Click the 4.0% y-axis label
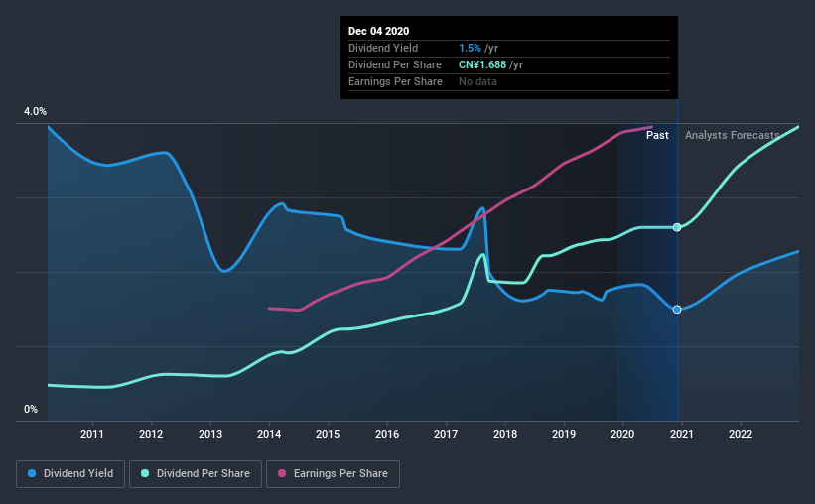Screen dimensions: 815x504 [35, 112]
